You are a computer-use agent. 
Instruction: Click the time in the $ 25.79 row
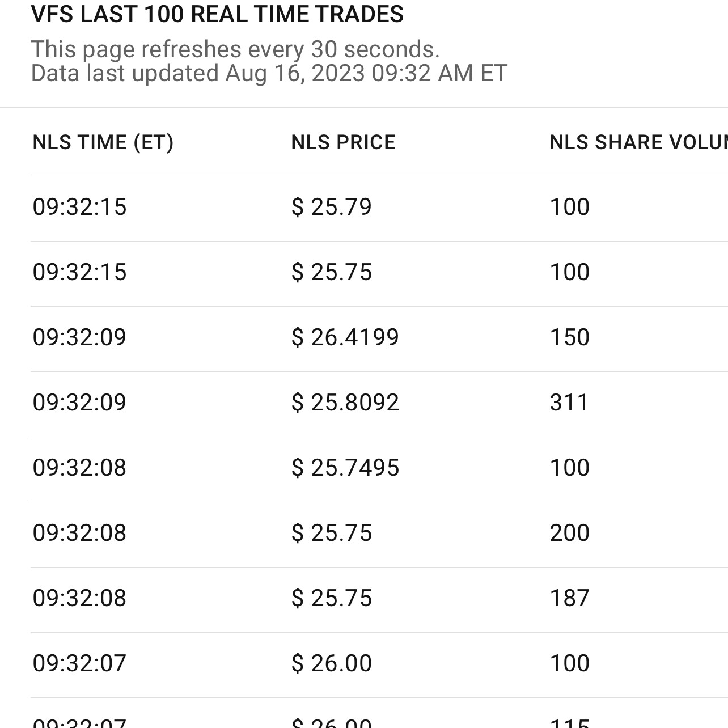80,207
